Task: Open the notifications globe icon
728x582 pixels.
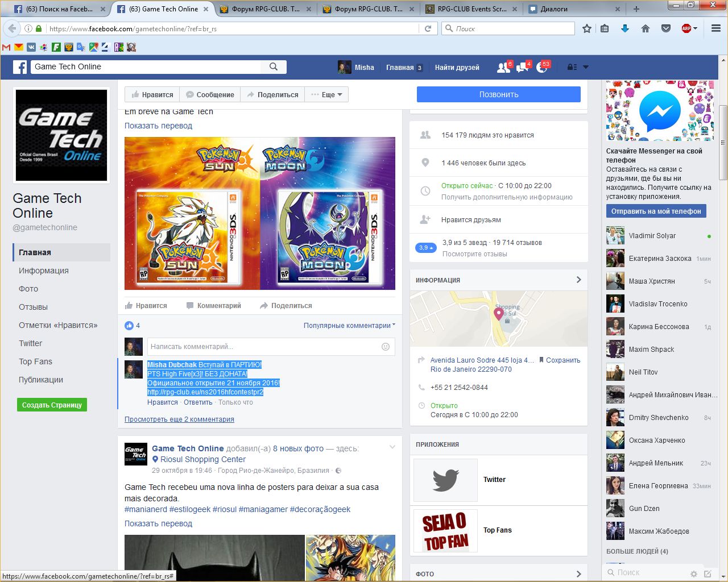Action: pos(541,67)
